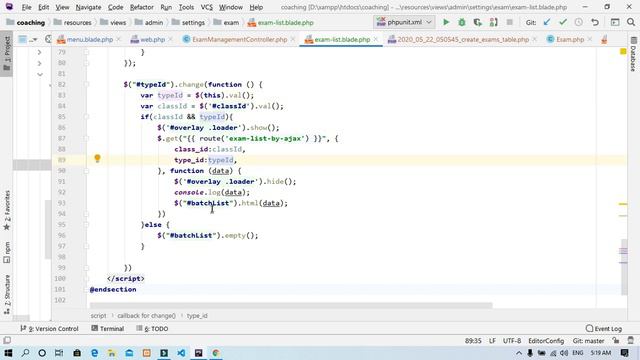The width and height of the screenshot is (640, 360).
Task: Click the EditorConfig status bar entry
Action: 546,341
